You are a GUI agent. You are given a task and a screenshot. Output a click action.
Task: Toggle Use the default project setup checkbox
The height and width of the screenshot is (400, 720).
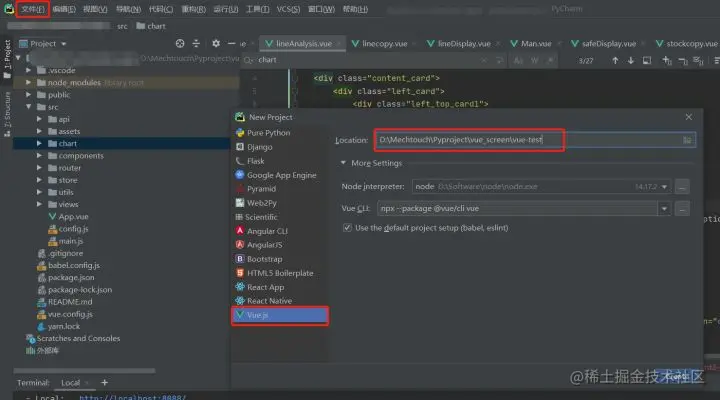pyautogui.click(x=347, y=228)
